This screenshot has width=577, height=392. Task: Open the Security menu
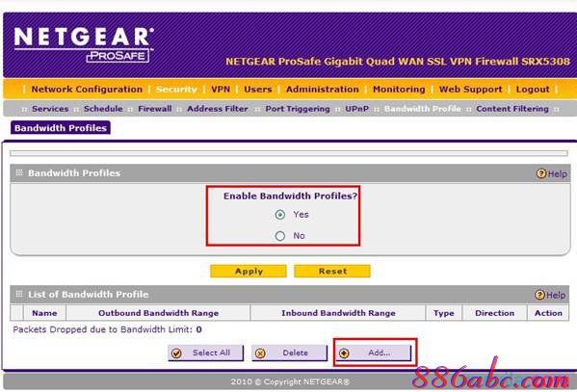coord(176,89)
